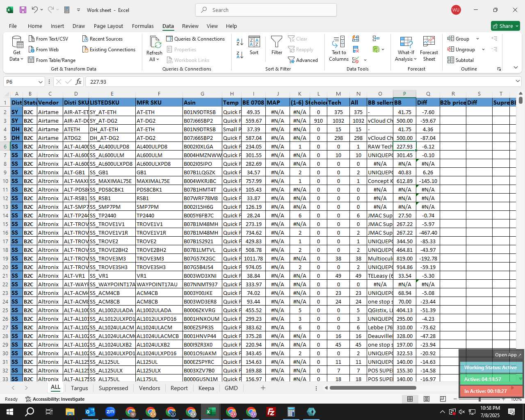Click the Hide Detail outline icon

[x=494, y=49]
